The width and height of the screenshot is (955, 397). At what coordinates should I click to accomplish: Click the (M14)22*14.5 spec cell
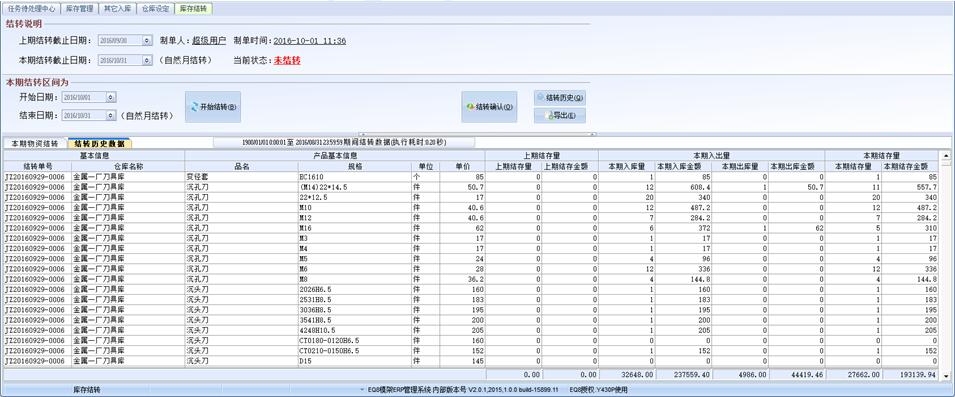354,187
